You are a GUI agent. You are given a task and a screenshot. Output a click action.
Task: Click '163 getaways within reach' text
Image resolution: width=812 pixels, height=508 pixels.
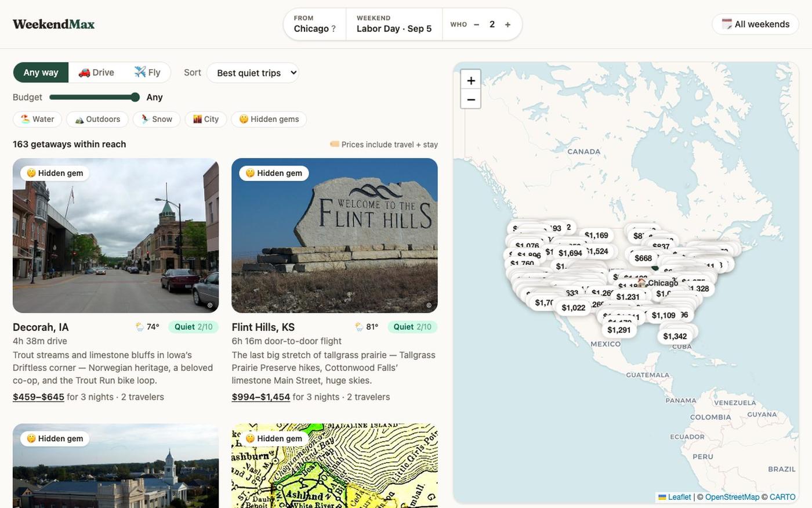tap(70, 144)
